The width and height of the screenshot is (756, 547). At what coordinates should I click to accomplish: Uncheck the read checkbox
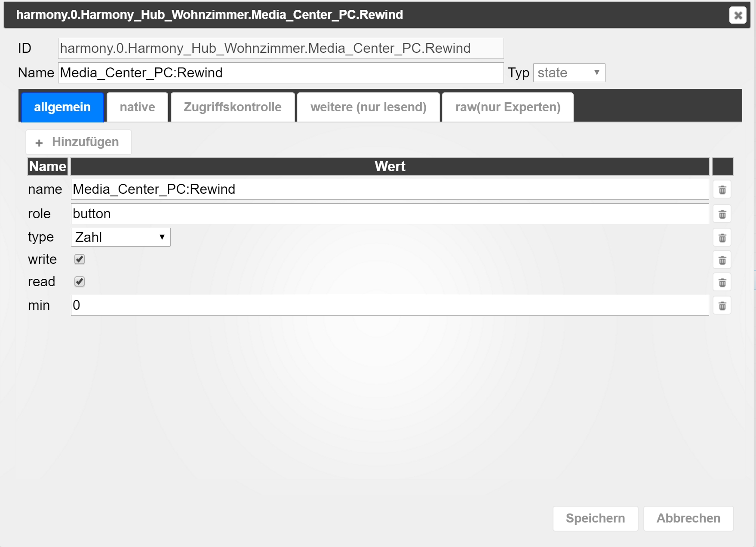pyautogui.click(x=80, y=281)
